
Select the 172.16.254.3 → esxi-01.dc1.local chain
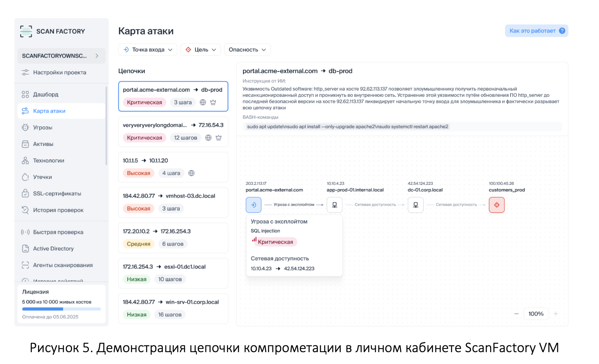(x=173, y=273)
